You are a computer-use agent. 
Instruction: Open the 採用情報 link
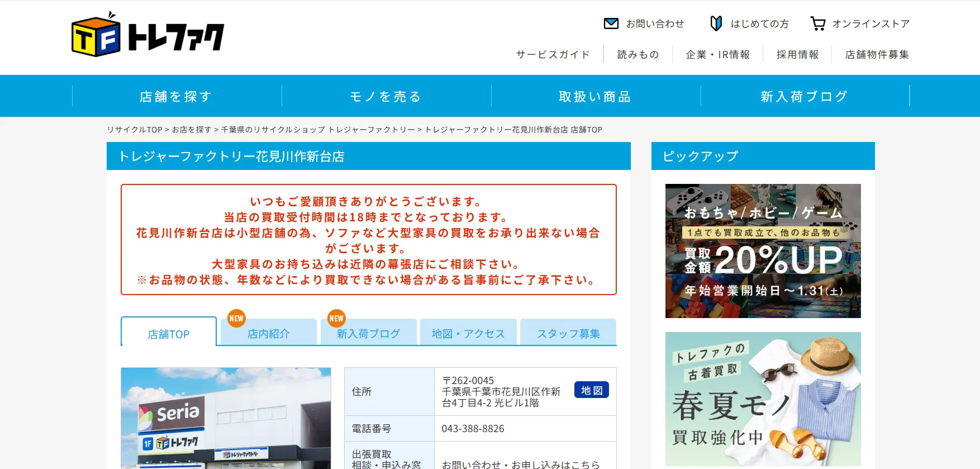[x=797, y=54]
